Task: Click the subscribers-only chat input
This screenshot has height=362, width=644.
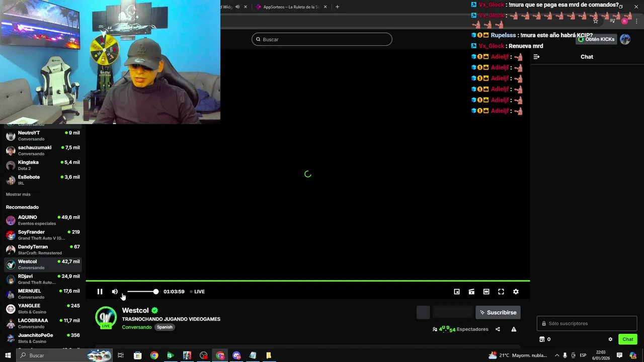Action: coord(587,323)
